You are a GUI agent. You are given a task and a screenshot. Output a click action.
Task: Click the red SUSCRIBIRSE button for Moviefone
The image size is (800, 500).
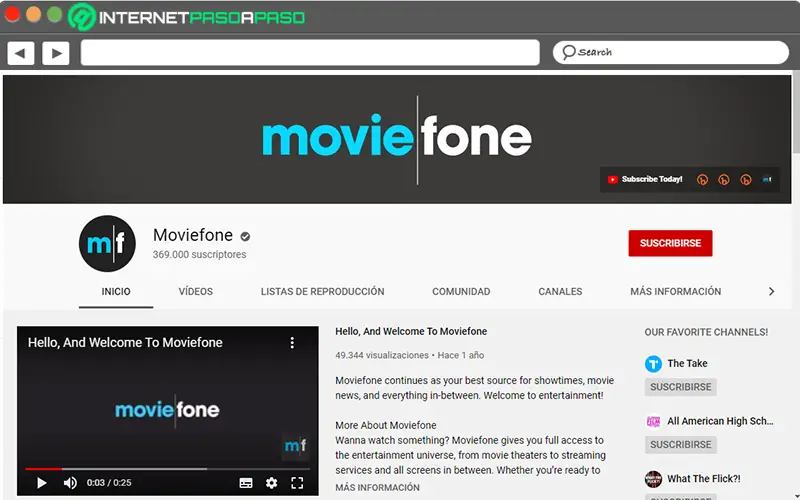point(670,243)
